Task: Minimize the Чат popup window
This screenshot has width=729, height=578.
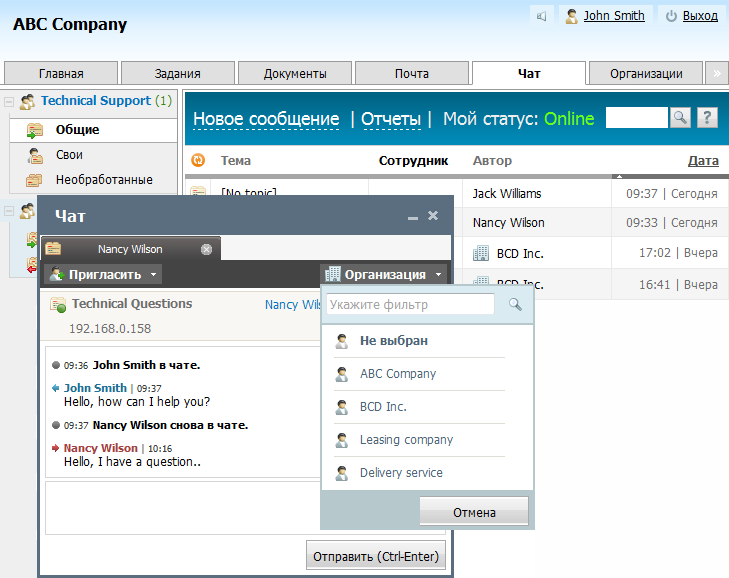Action: [x=413, y=217]
